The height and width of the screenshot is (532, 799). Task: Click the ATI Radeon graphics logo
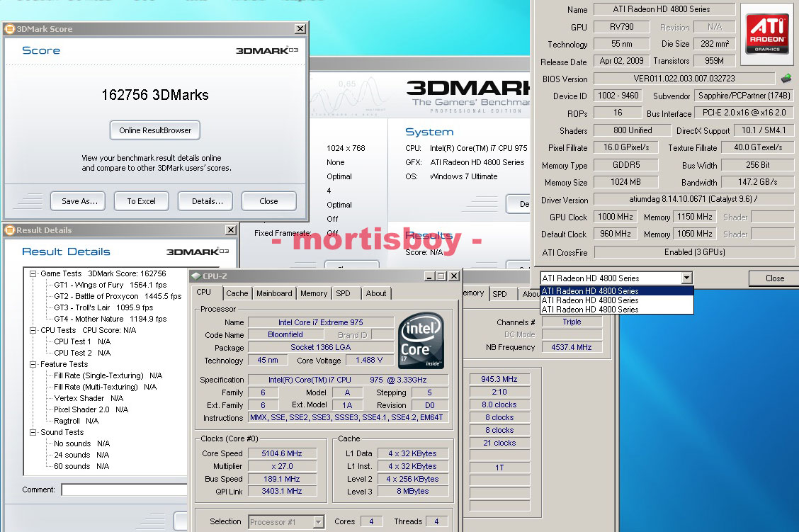767,34
